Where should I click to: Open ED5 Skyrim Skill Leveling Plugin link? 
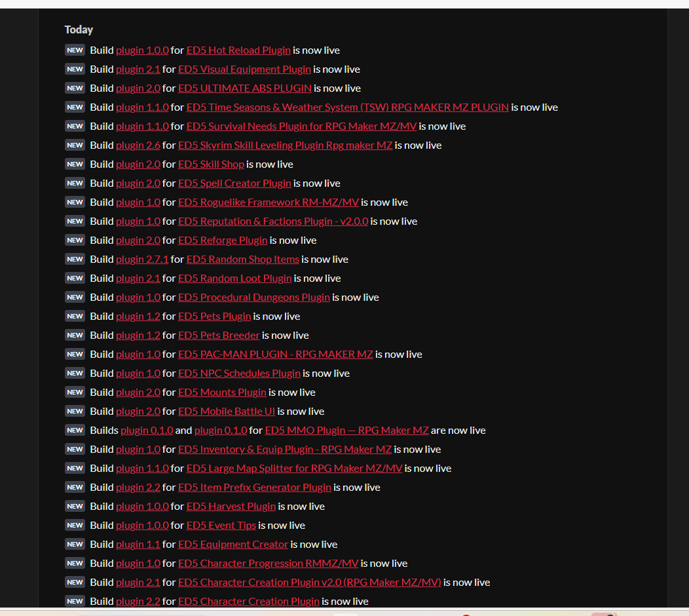[x=285, y=145]
